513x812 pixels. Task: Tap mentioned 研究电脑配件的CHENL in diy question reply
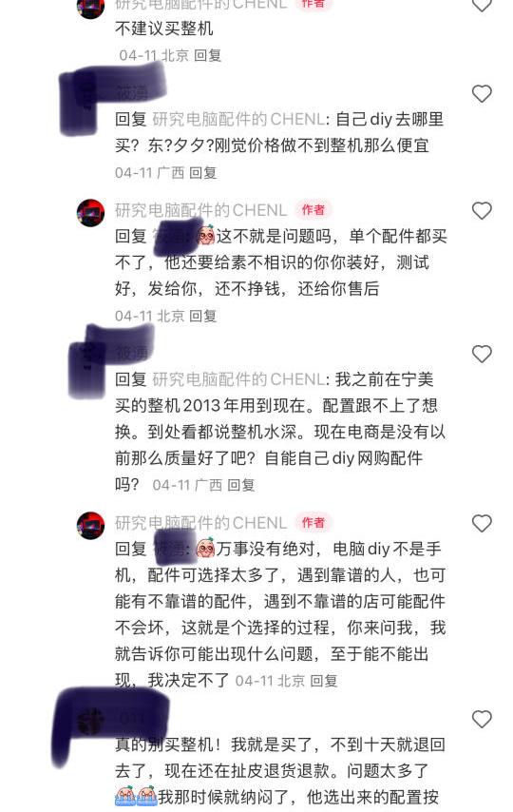click(238, 120)
